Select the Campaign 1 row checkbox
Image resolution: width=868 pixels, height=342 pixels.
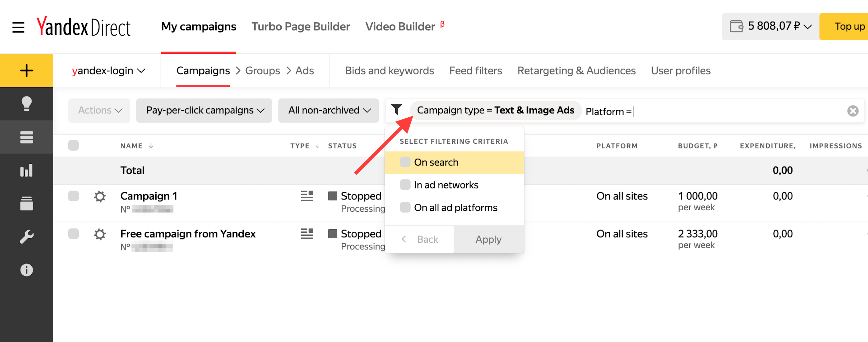coord(74,196)
